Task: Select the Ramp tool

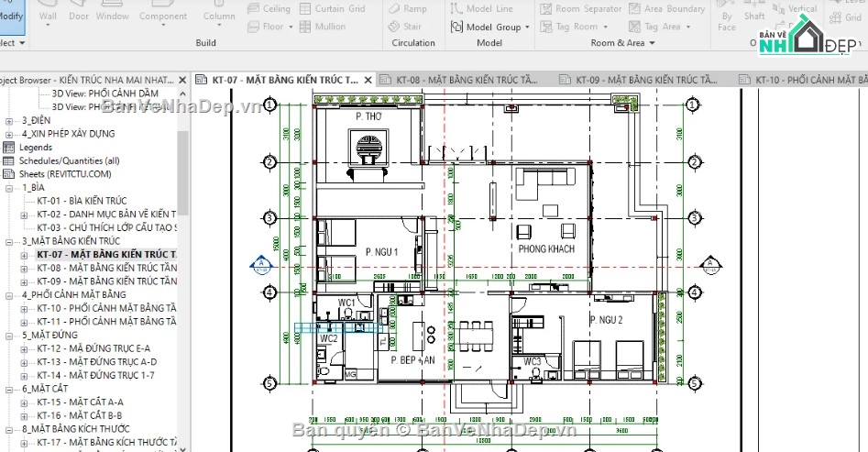Action: [x=408, y=9]
